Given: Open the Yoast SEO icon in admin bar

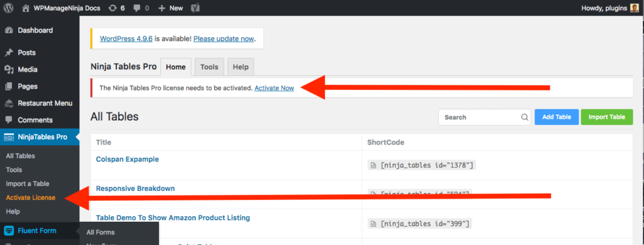Looking at the screenshot, I should (195, 8).
